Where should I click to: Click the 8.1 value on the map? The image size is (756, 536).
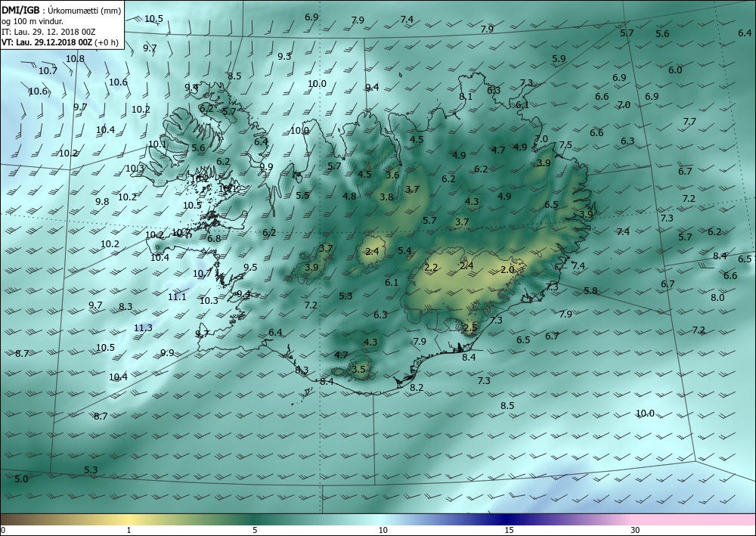click(x=466, y=97)
